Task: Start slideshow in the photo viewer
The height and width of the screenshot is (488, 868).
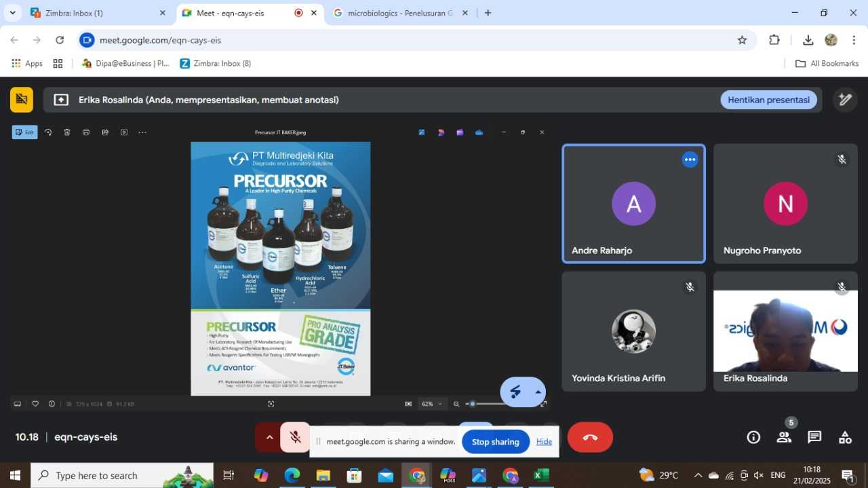Action: pos(124,132)
